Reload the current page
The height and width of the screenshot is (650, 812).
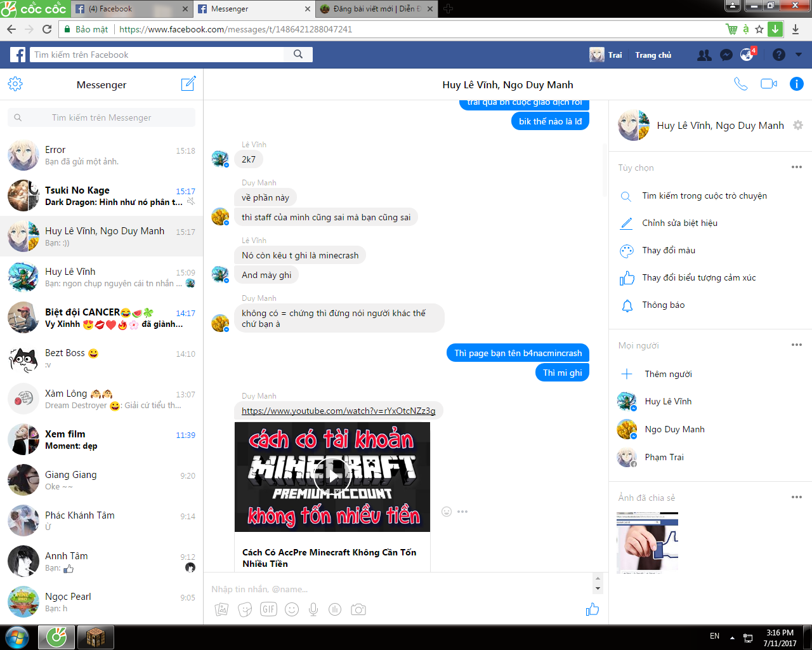pos(47,29)
